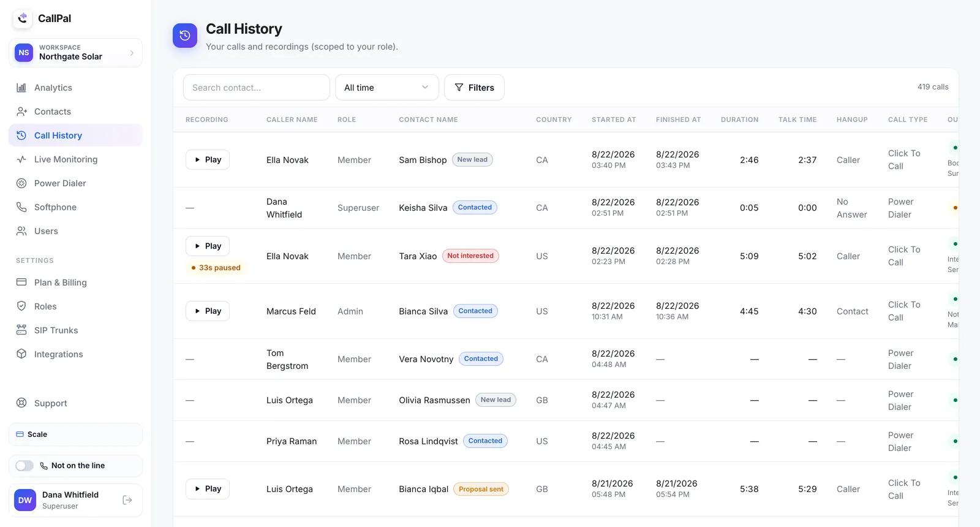Play the Bianca Silva call recording
Viewport: 980px width, 527px height.
[x=208, y=311]
